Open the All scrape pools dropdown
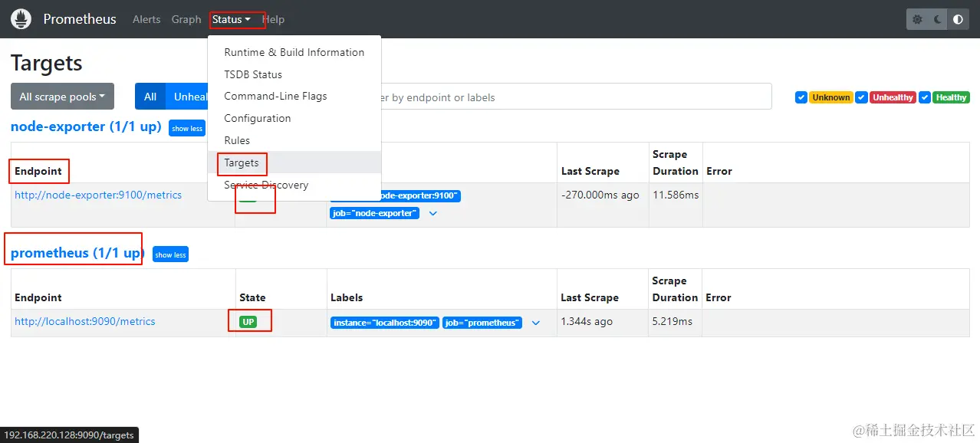The image size is (980, 443). click(x=62, y=97)
